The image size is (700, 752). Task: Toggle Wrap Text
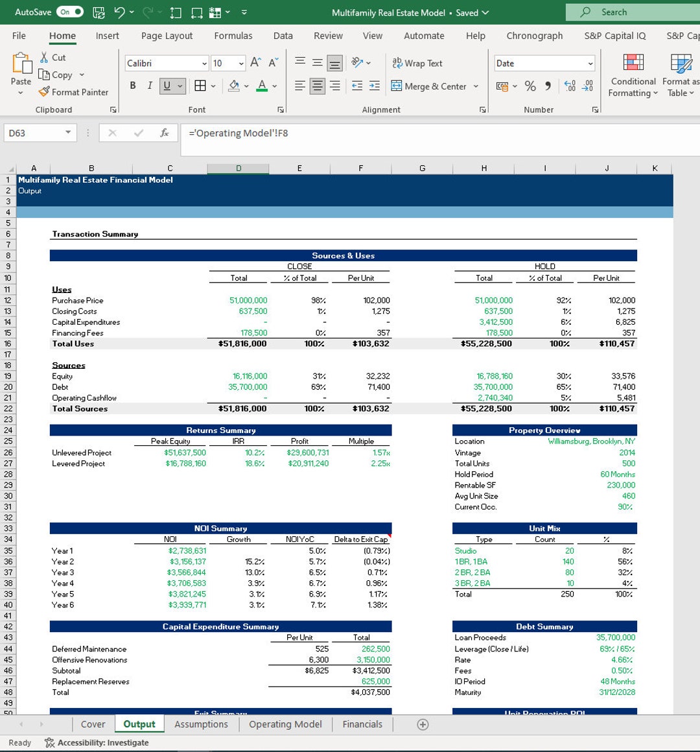point(417,63)
